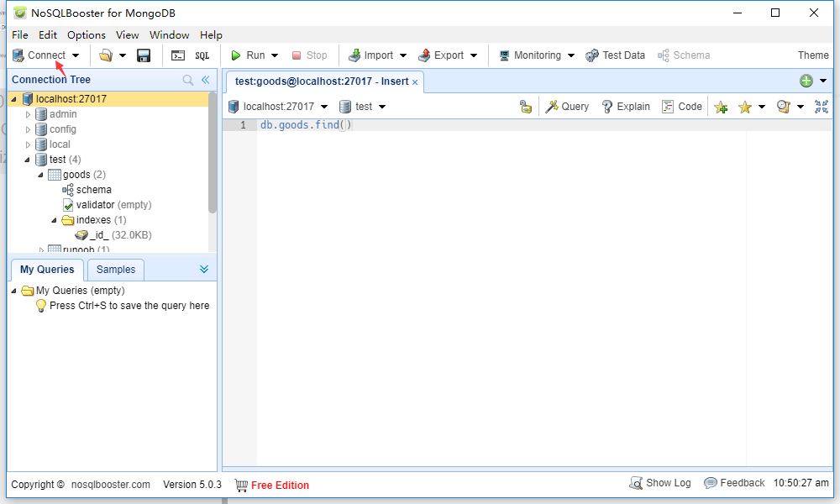Viewport: 840px width, 504px height.
Task: Expand the admin database node
Action: coord(26,113)
